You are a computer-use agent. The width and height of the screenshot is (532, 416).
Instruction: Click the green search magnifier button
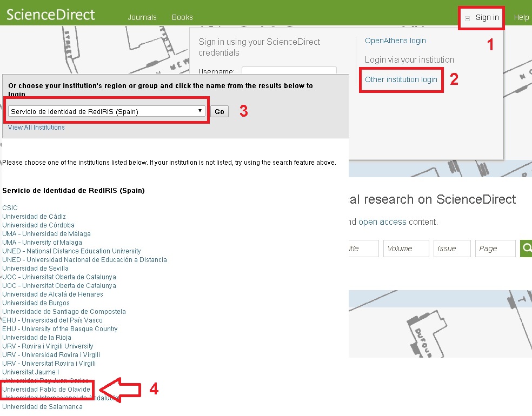tap(526, 249)
